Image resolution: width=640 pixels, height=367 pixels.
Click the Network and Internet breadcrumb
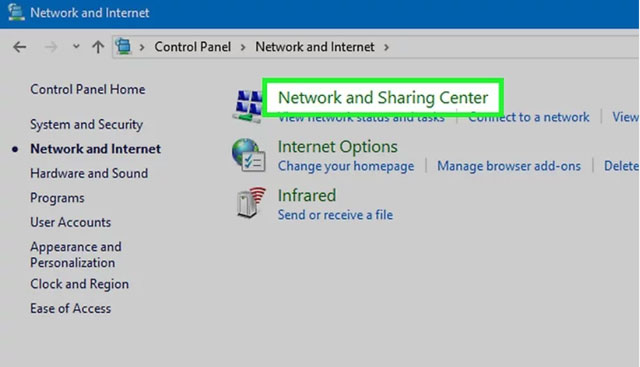[x=315, y=47]
